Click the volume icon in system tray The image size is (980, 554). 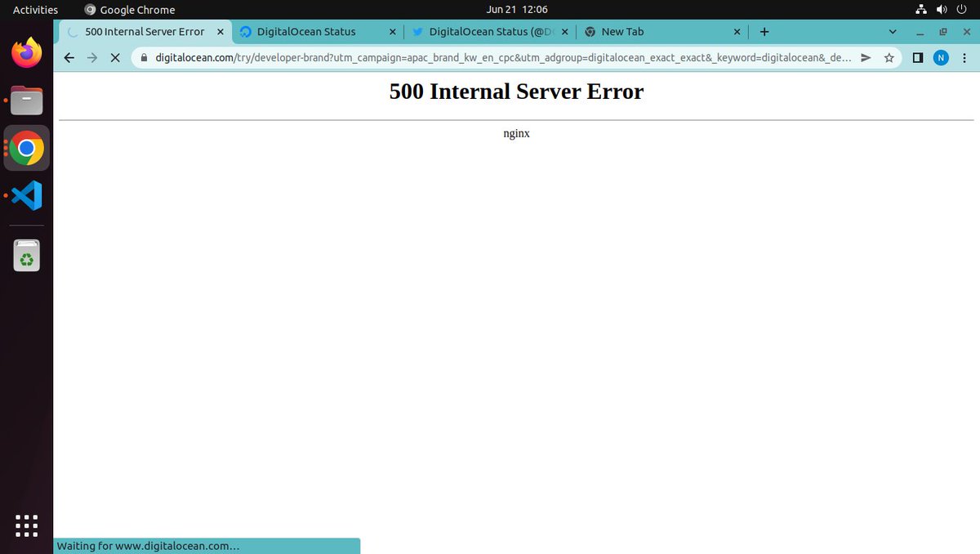pos(942,10)
